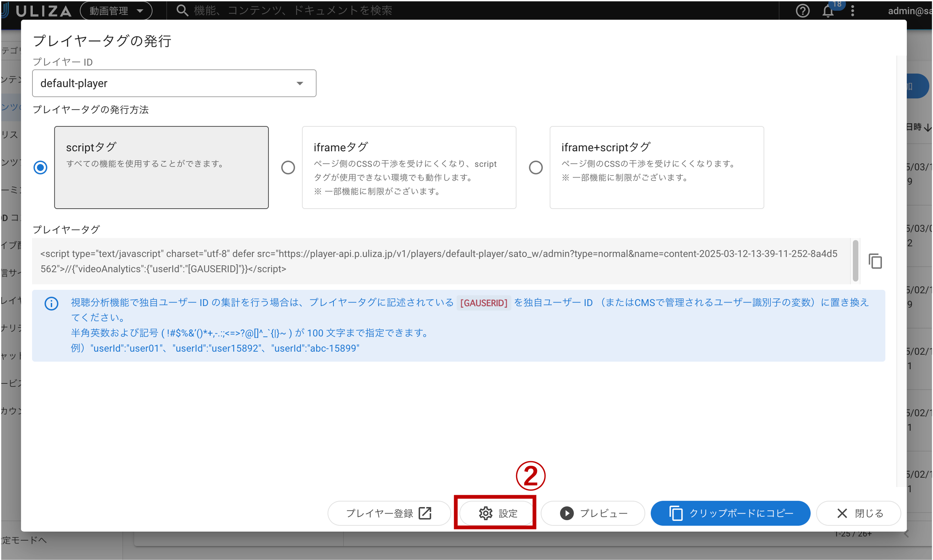Click the search magnifier icon
The image size is (933, 560).
click(x=182, y=10)
